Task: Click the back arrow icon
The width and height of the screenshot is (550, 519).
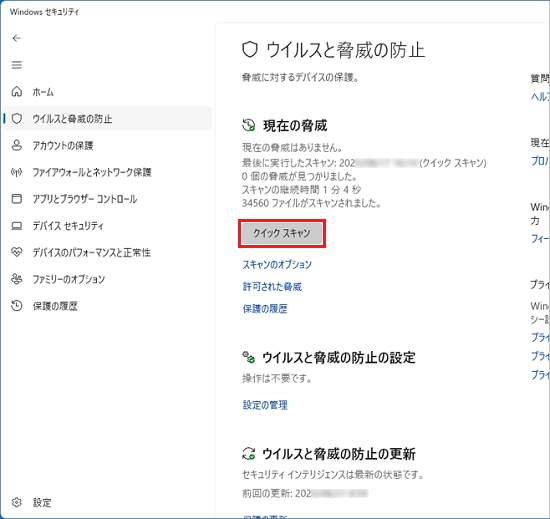Action: 16,38
